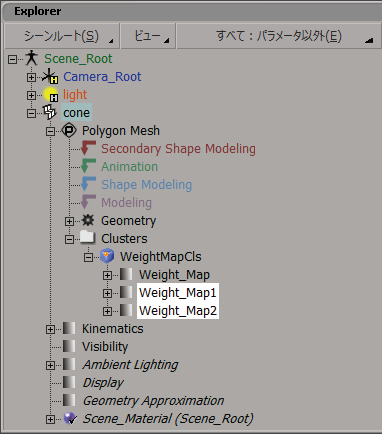Select the light tree item
382x434 pixels.
pos(75,95)
